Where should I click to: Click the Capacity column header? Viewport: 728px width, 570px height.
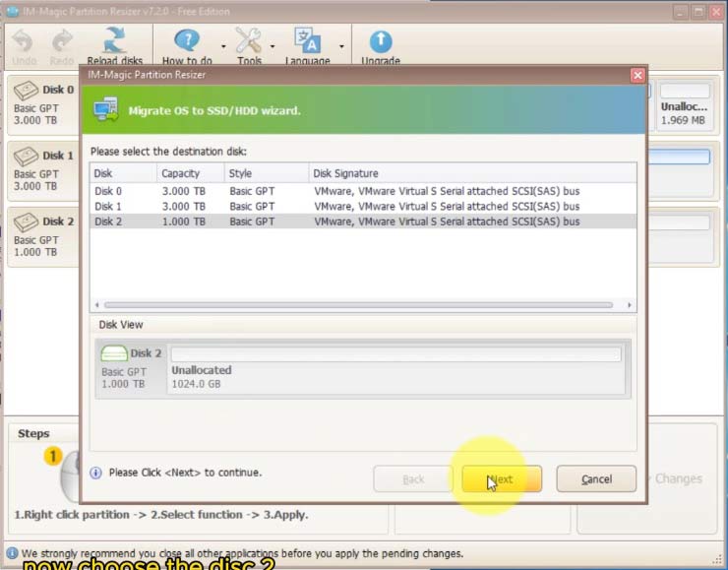click(x=191, y=173)
